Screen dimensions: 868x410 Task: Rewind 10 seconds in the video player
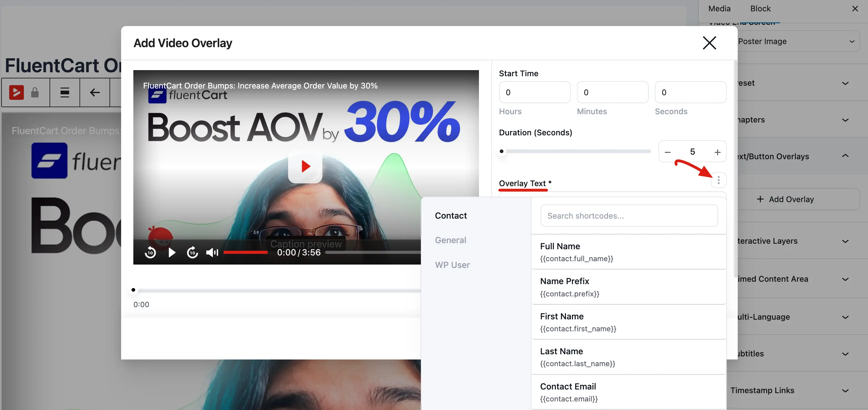pyautogui.click(x=150, y=252)
